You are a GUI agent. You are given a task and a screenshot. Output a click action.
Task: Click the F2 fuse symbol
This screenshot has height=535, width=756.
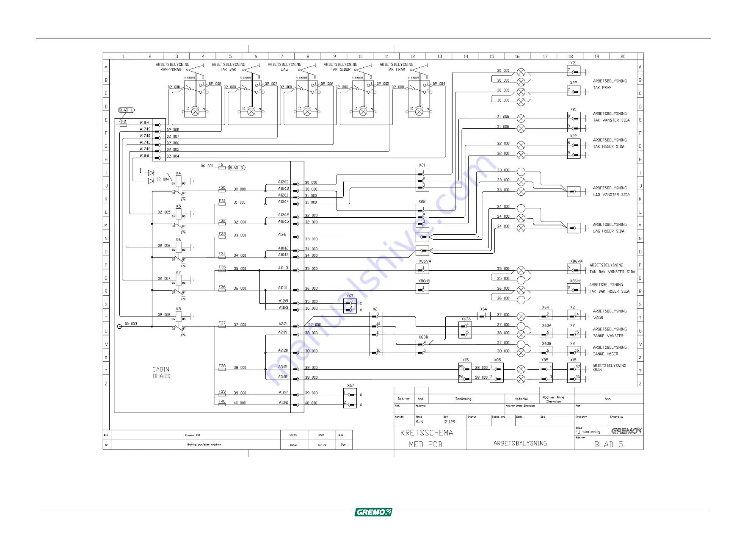(x=124, y=125)
